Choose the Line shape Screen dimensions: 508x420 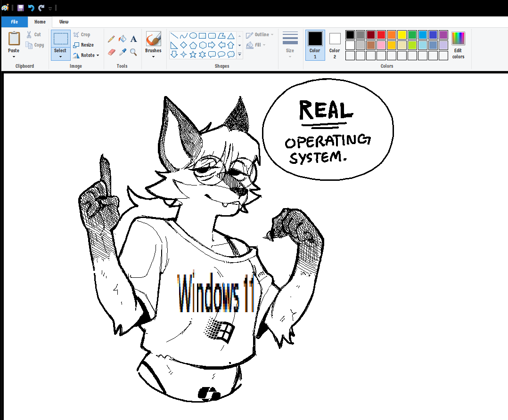coord(174,36)
